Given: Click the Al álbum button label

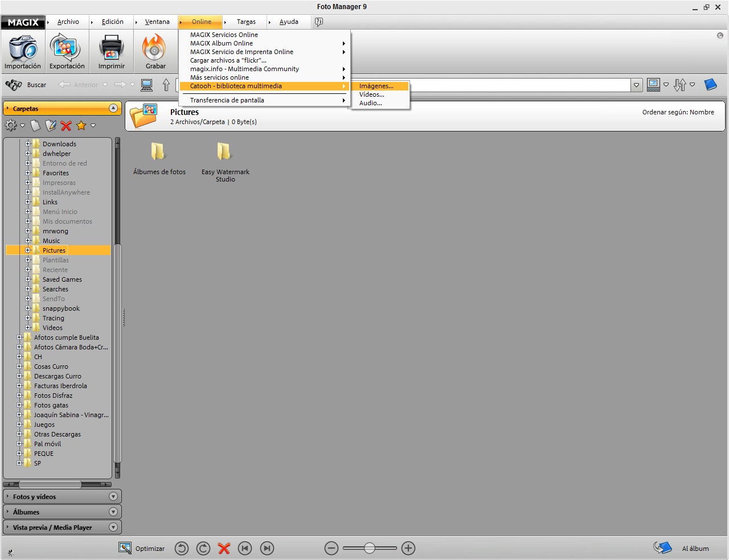Looking at the screenshot, I should click(x=695, y=549).
